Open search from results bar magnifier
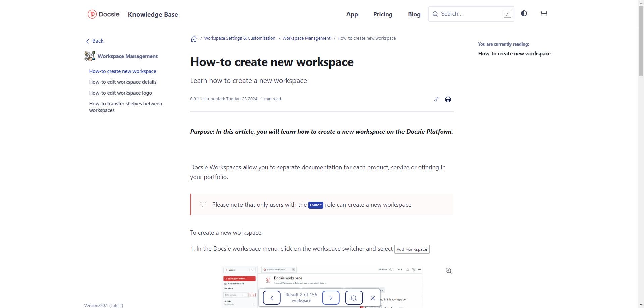 (354, 298)
